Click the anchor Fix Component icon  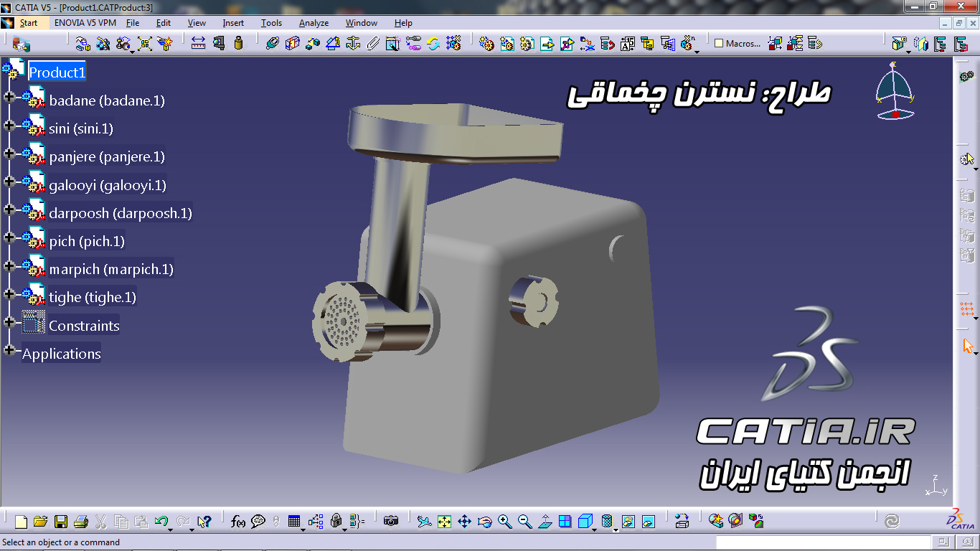tap(352, 43)
